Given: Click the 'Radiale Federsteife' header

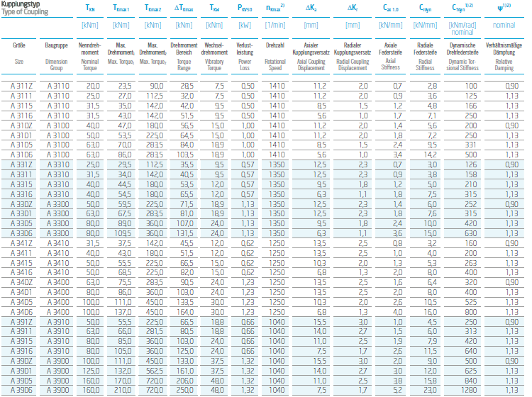Looking at the screenshot, I should 425,49.
